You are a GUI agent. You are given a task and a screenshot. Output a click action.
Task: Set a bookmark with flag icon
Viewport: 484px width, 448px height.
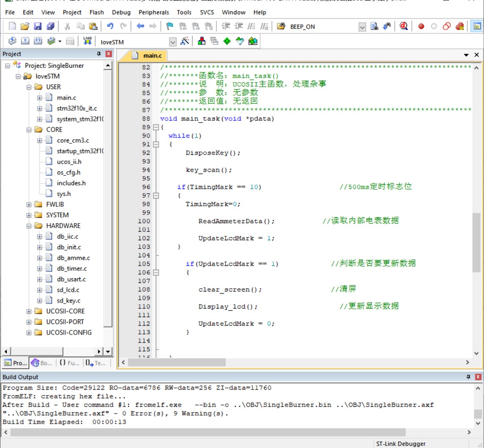tap(170, 26)
